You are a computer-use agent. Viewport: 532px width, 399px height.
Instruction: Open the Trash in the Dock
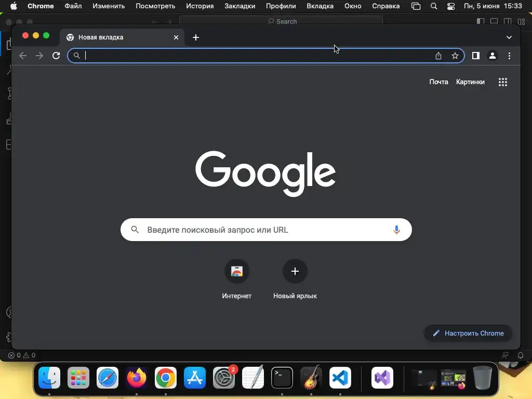(x=483, y=378)
